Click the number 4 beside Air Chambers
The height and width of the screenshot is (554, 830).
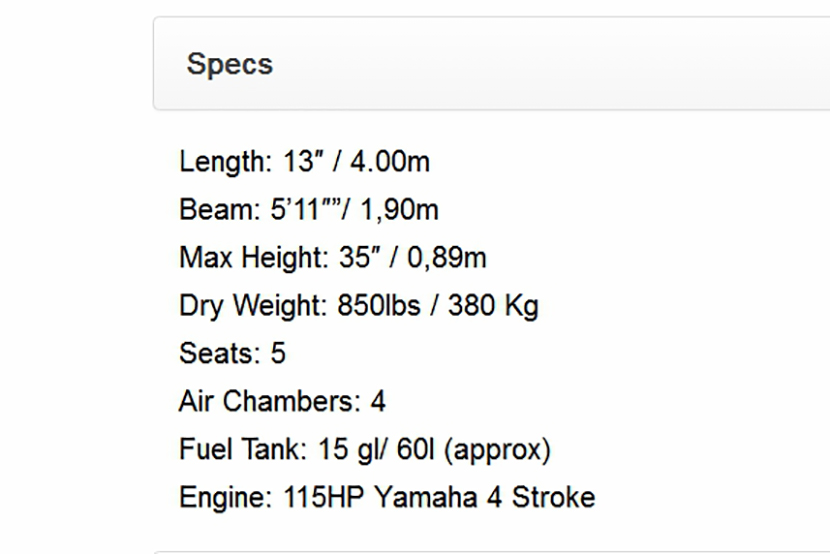(377, 401)
